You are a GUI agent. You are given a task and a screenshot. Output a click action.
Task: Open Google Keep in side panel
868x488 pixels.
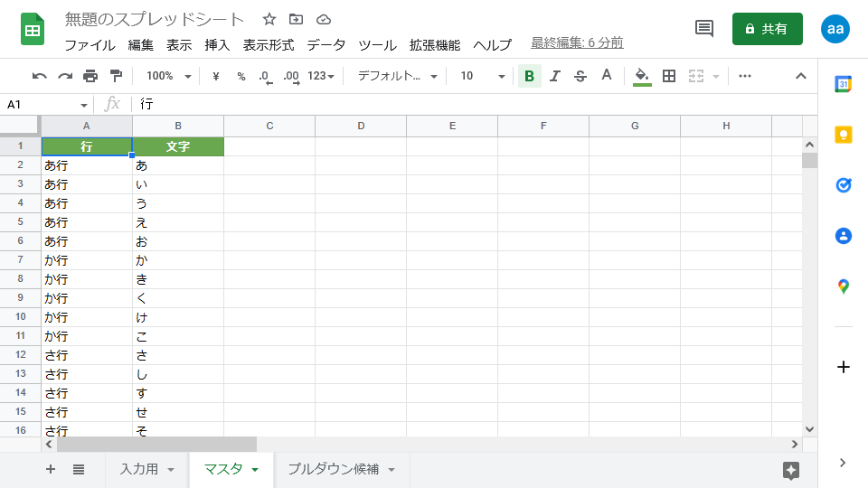843,135
